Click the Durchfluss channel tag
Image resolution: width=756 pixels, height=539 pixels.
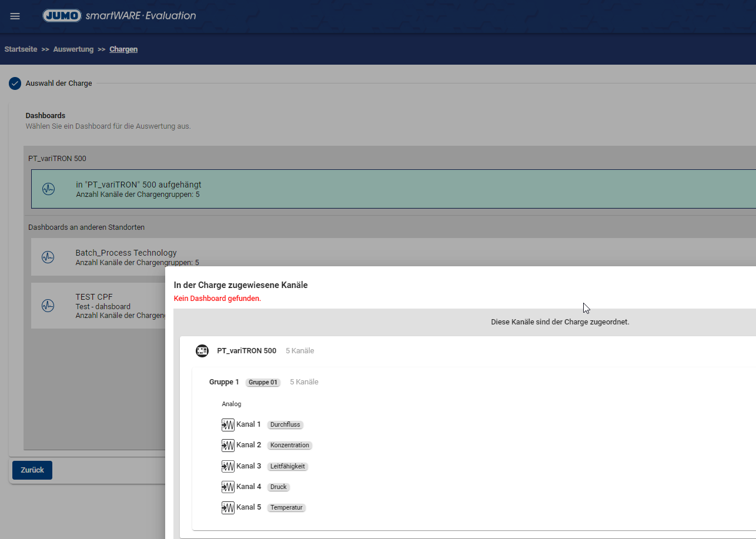286,424
